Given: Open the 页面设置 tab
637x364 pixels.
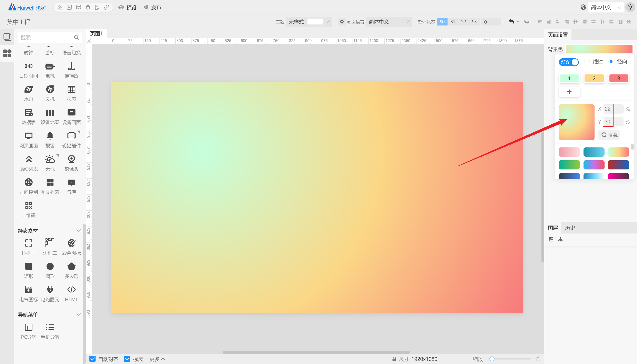Looking at the screenshot, I should pyautogui.click(x=558, y=35).
